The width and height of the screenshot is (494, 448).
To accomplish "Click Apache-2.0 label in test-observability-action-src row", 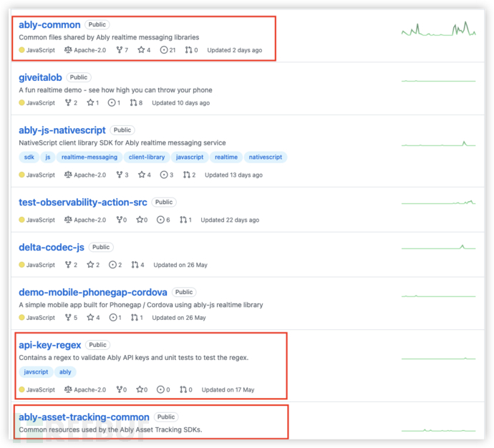I will tap(90, 220).
